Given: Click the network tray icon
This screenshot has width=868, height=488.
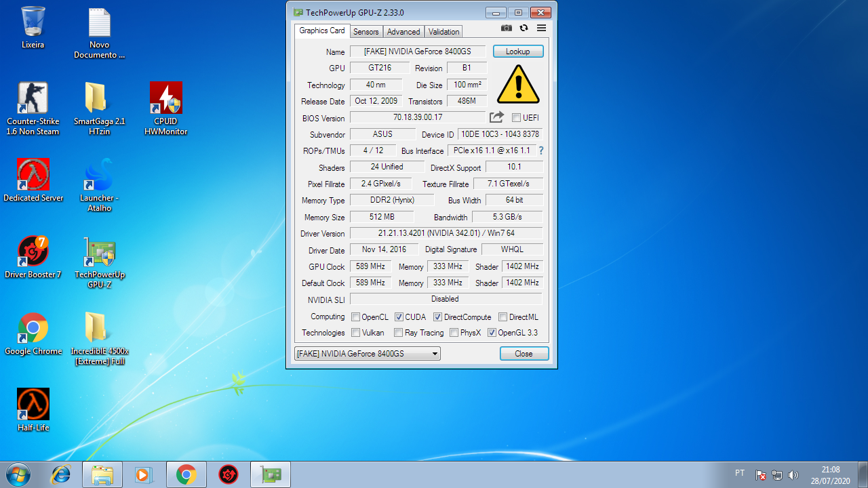Looking at the screenshot, I should pyautogui.click(x=777, y=475).
